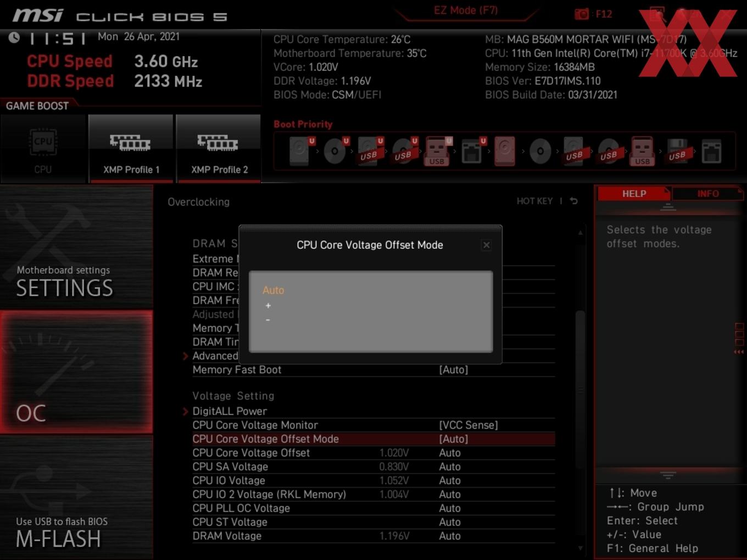Click CPU IO 2 Voltage Auto field
This screenshot has height=560, width=747.
pos(450,494)
